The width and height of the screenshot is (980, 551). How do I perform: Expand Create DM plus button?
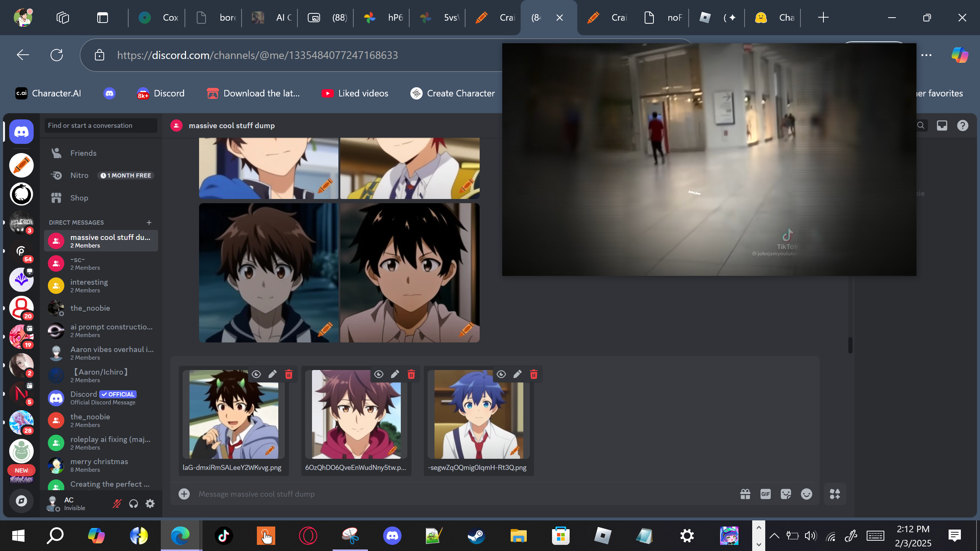coord(149,222)
